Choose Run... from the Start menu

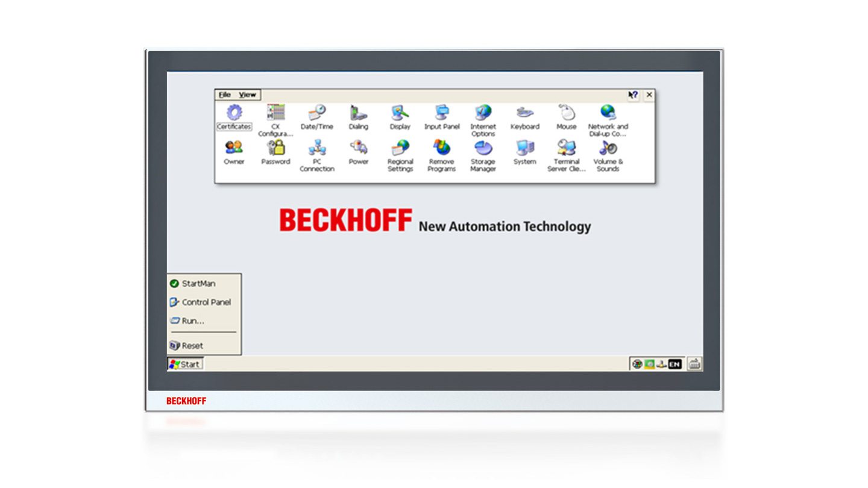(x=204, y=321)
